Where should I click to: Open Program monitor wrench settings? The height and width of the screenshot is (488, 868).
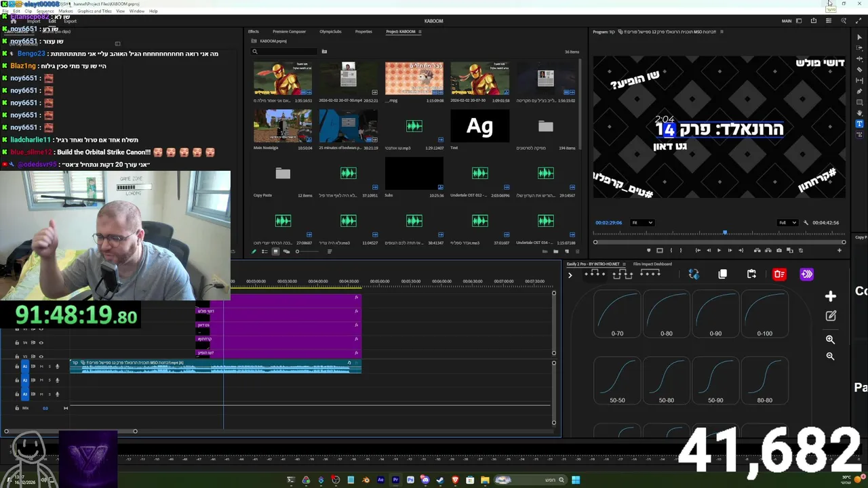(806, 222)
